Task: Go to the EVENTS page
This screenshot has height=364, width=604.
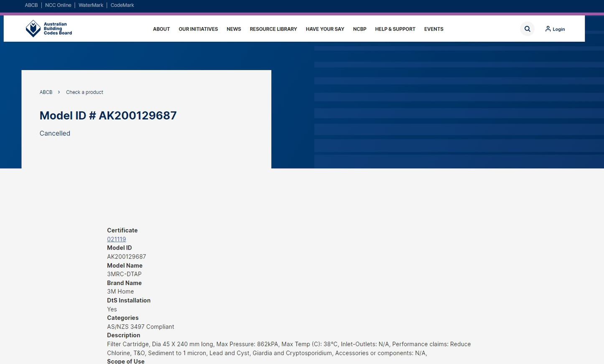Action: pos(433,29)
